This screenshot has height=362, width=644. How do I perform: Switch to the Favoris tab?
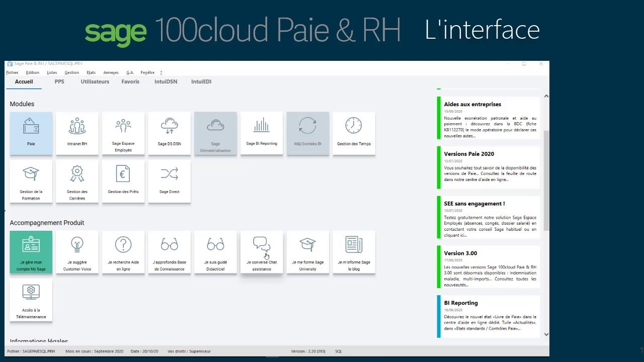pyautogui.click(x=130, y=81)
